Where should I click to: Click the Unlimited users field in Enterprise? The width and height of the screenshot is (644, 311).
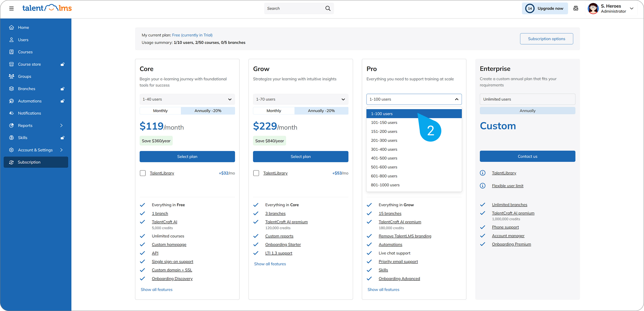[528, 99]
